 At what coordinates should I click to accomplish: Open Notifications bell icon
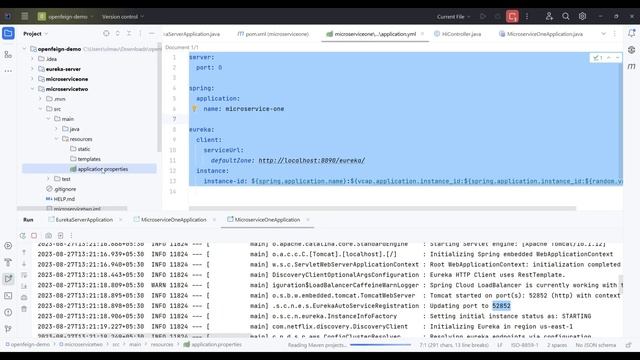pyautogui.click(x=631, y=33)
